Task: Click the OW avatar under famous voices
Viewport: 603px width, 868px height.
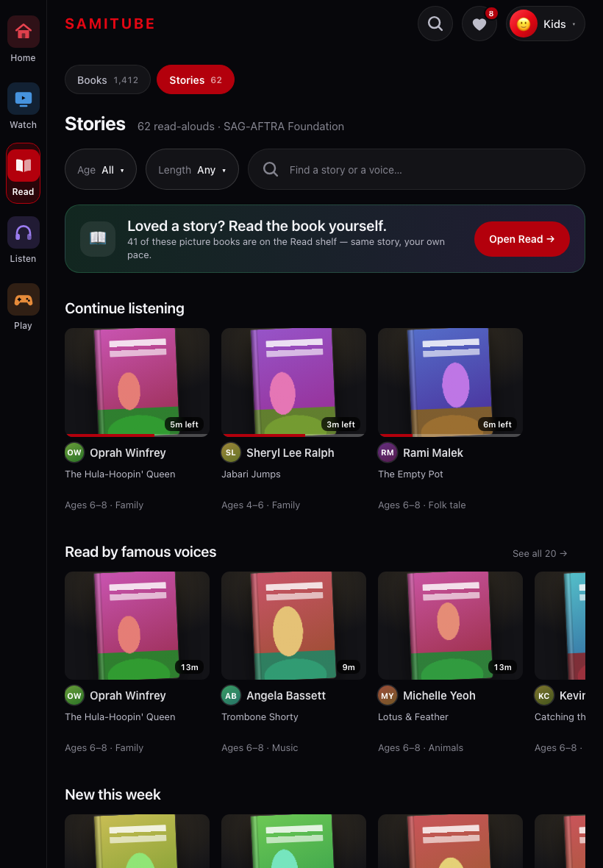Action: point(74,695)
